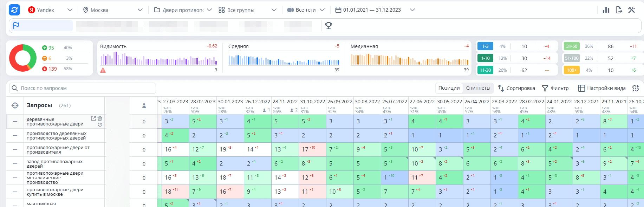
Task: Select the blue flag project icon
Action: click(16, 26)
